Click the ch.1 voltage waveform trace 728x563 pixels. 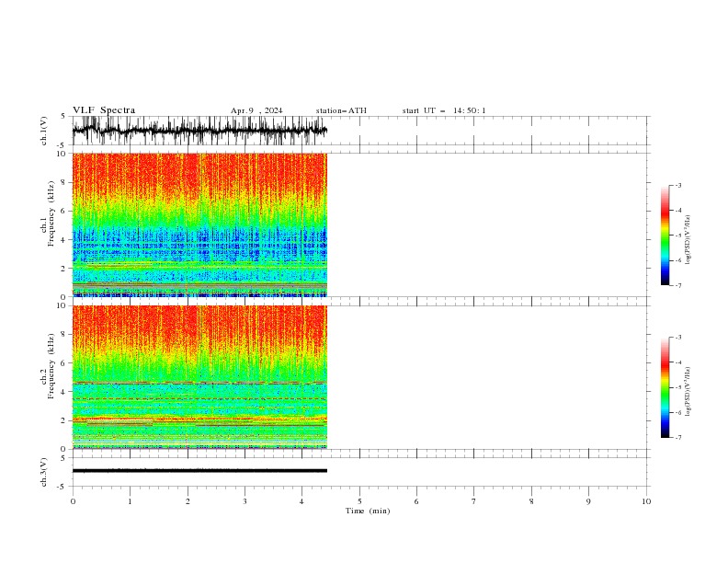pyautogui.click(x=199, y=131)
